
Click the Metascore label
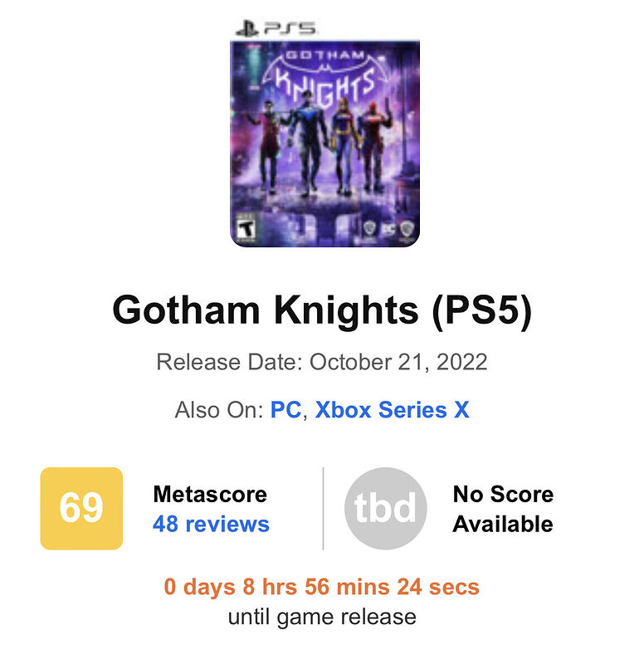pyautogui.click(x=210, y=494)
